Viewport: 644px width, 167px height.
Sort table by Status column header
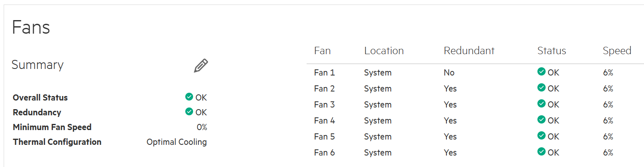551,51
